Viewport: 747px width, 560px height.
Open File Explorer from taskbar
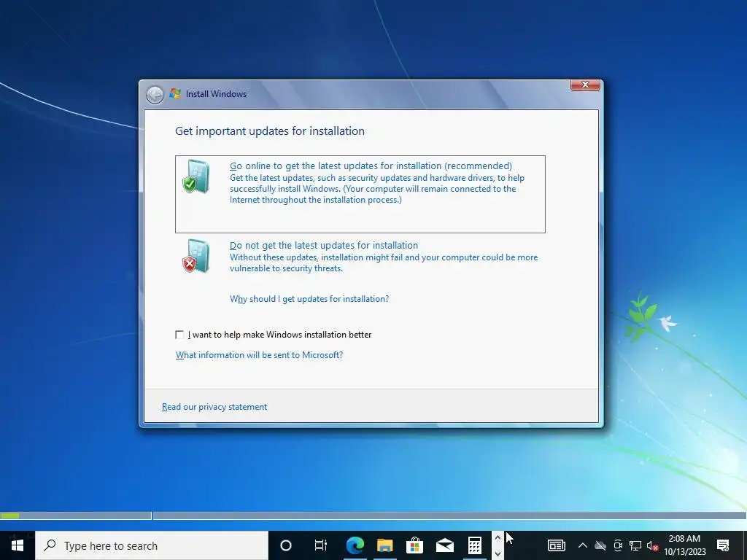385,545
